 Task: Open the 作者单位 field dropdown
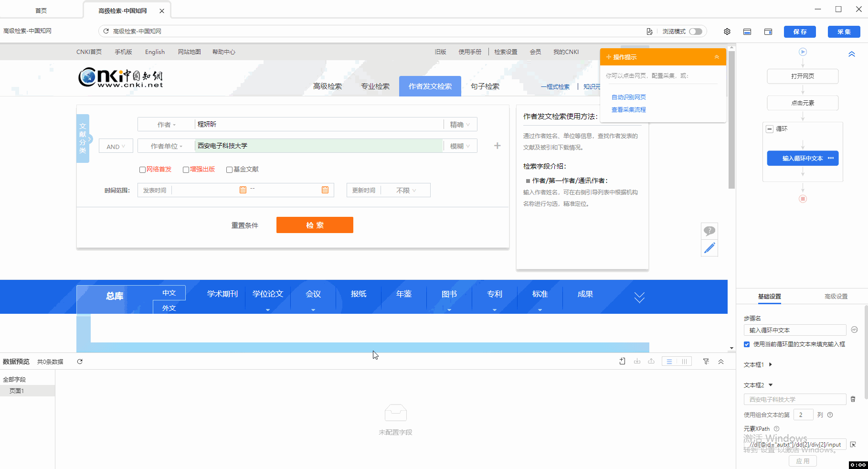(166, 146)
